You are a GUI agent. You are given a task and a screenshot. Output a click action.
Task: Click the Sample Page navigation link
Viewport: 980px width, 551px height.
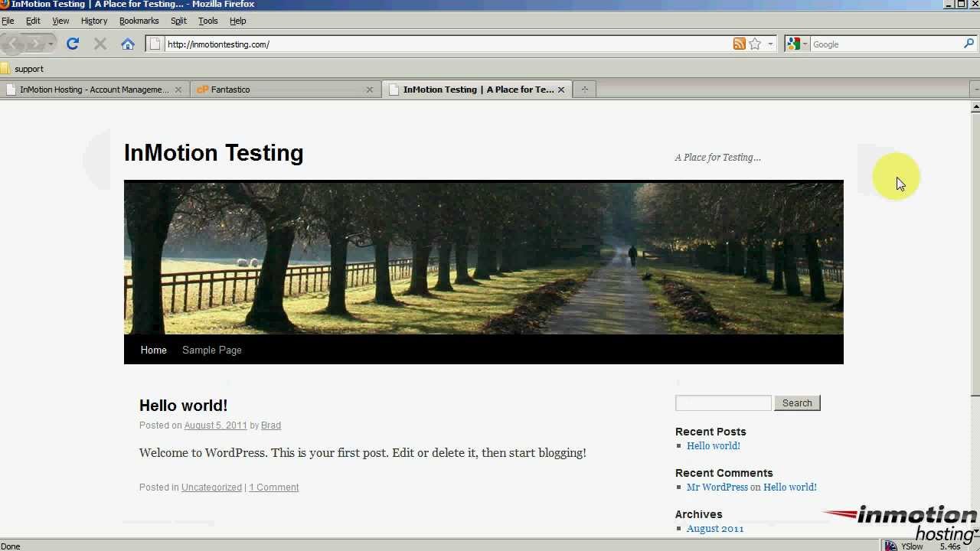click(212, 350)
